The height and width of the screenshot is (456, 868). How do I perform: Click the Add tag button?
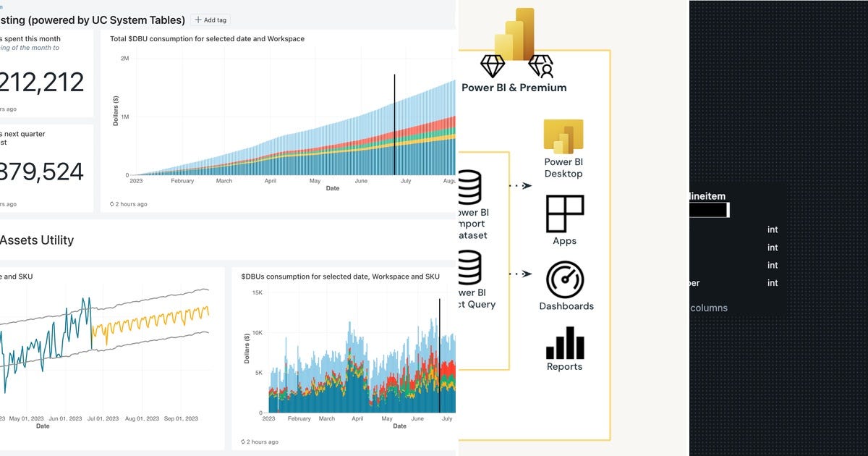tap(208, 20)
